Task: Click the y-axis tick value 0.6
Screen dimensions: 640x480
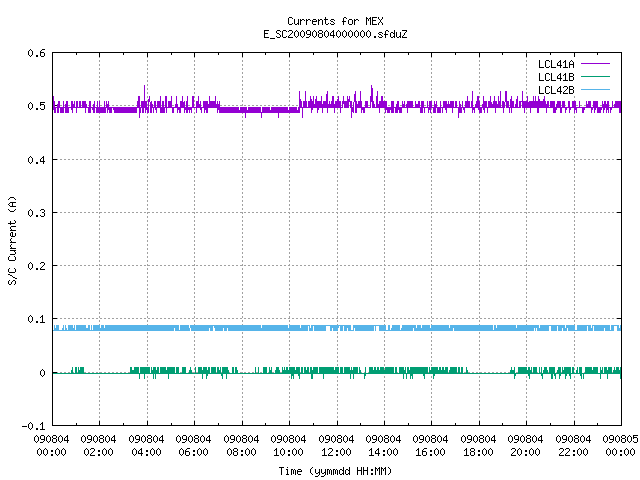Action: point(37,53)
